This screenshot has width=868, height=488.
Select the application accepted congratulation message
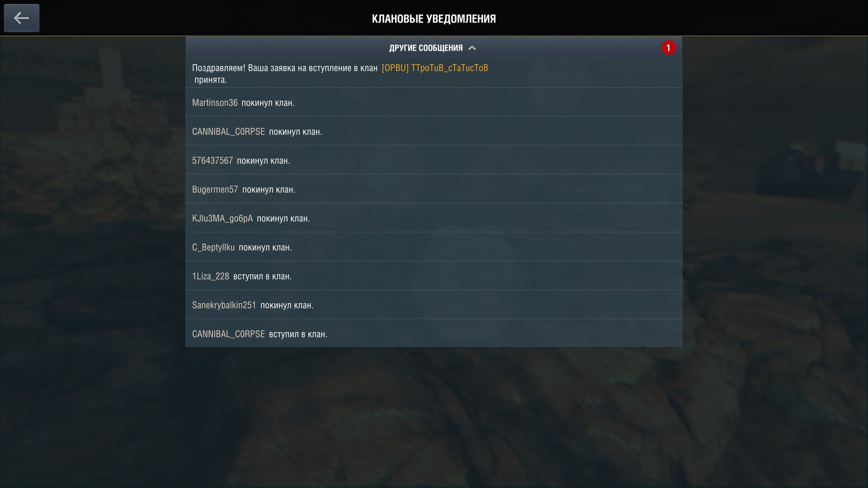[x=434, y=73]
